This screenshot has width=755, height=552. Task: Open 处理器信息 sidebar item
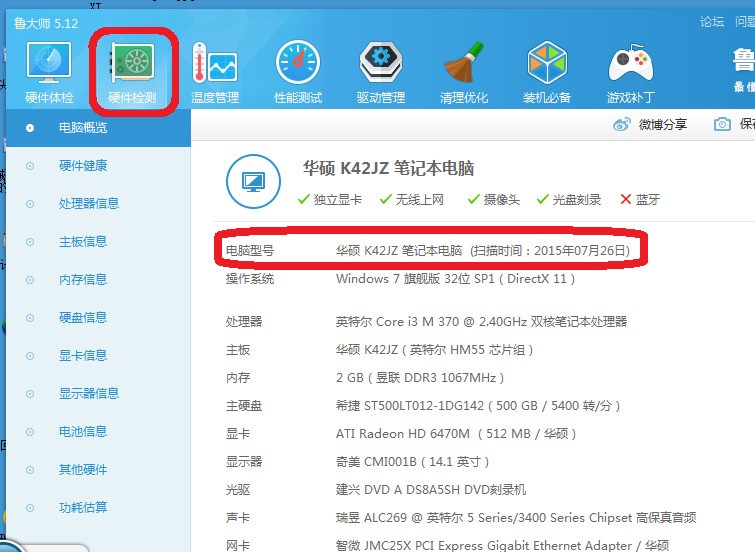(x=98, y=204)
